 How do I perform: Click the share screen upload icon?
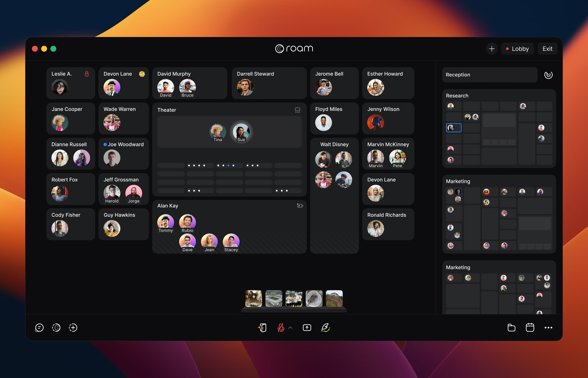(307, 328)
